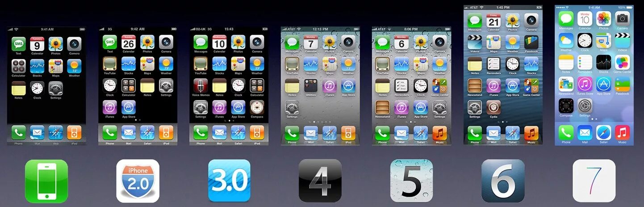Click the blue 3.0 logo
The width and height of the screenshot is (644, 207).
[229, 181]
